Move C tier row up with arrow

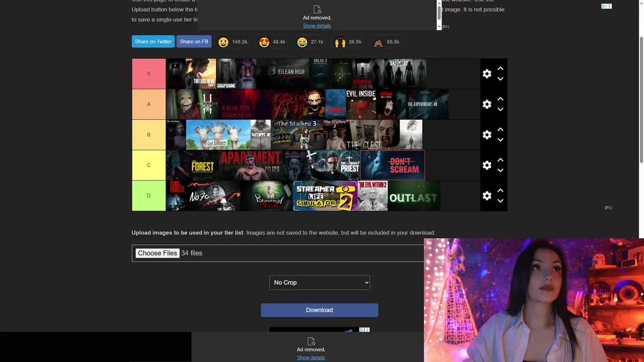(x=500, y=160)
